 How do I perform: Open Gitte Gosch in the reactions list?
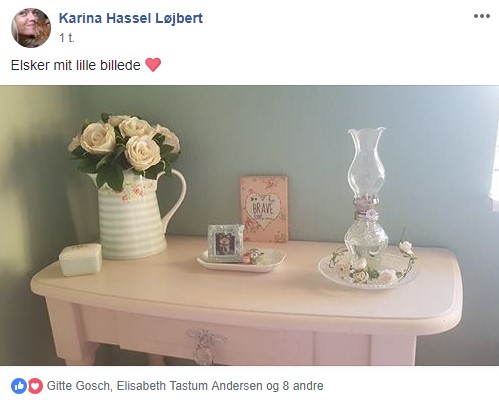[x=78, y=386]
